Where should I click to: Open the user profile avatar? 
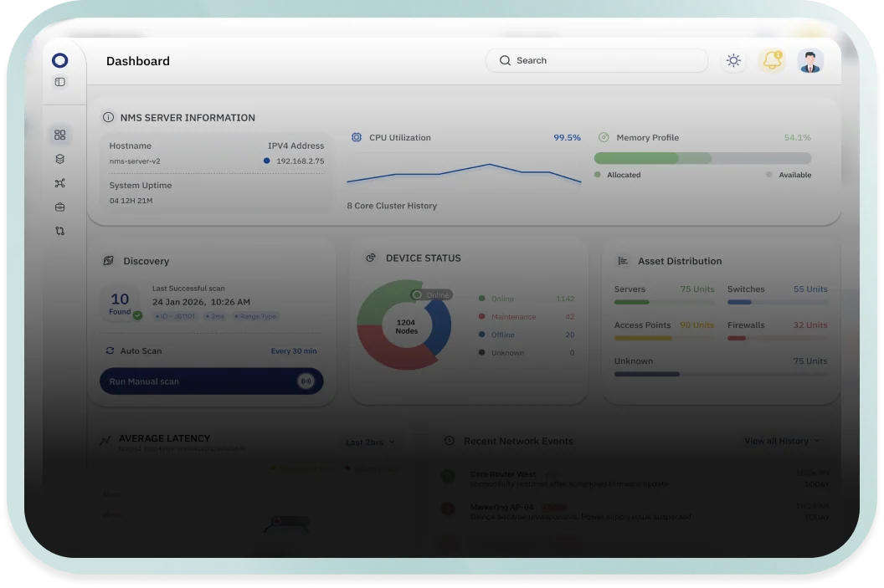pyautogui.click(x=810, y=61)
